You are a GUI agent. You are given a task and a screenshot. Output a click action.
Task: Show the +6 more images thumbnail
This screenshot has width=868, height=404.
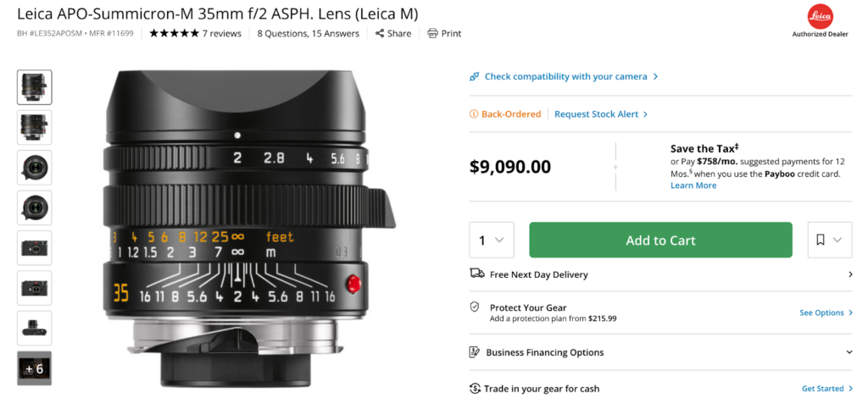click(x=35, y=368)
